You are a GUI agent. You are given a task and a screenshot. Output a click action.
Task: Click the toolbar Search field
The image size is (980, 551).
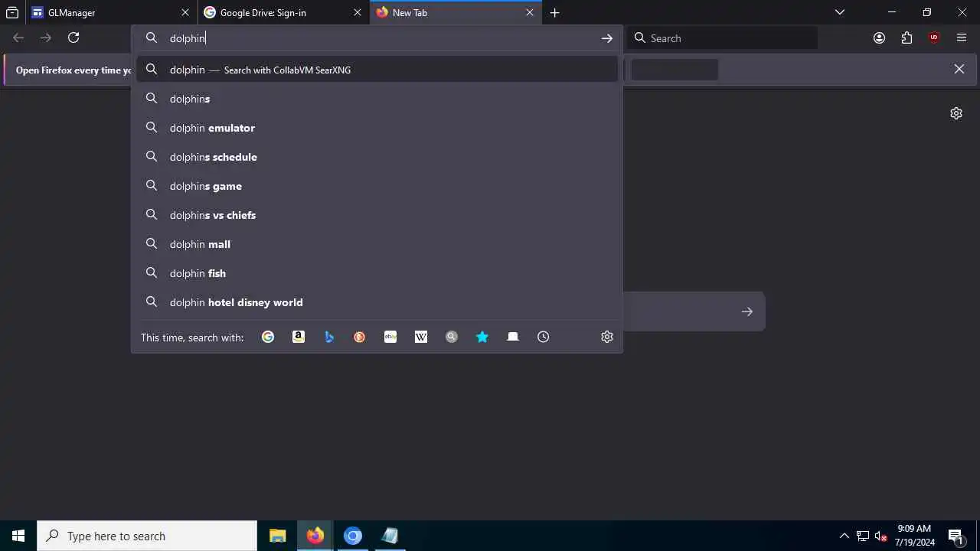pos(723,38)
